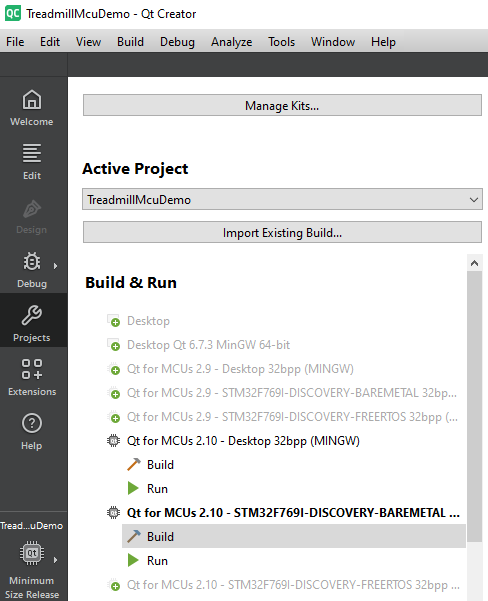Select kit Qt for MCUs 2.10 - STM32F769I-DISCOVERY-BAREMETAL
Image resolution: width=488 pixels, height=601 pixels.
293,512
